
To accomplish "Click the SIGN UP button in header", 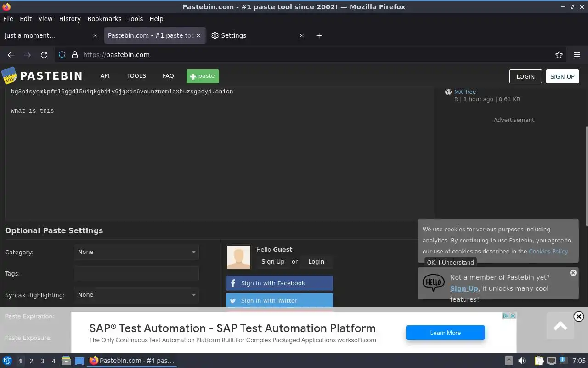I will pyautogui.click(x=562, y=76).
